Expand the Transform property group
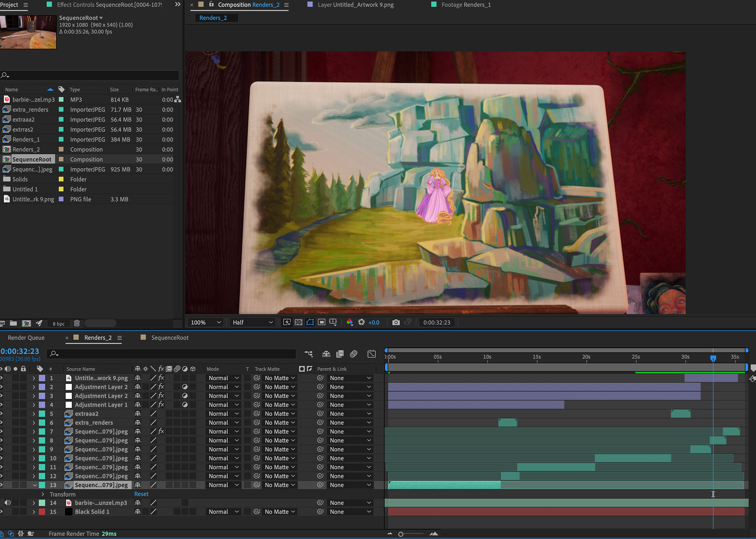756x539 pixels. click(x=43, y=494)
